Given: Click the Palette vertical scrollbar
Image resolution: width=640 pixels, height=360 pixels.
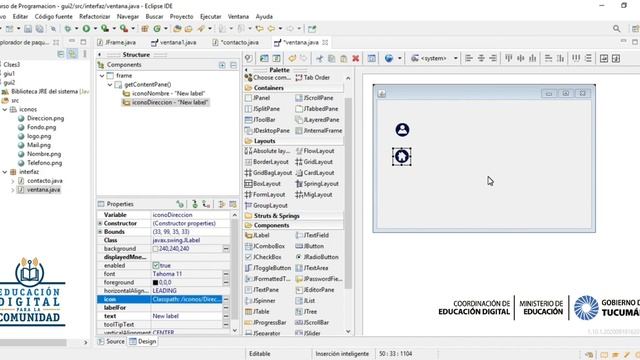Looking at the screenshot, I should pyautogui.click(x=348, y=192).
